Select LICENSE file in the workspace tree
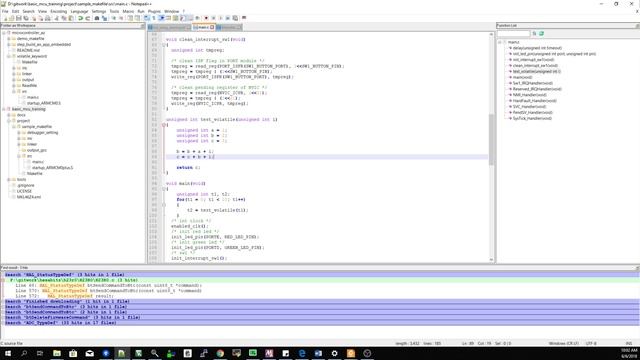 pyautogui.click(x=24, y=191)
